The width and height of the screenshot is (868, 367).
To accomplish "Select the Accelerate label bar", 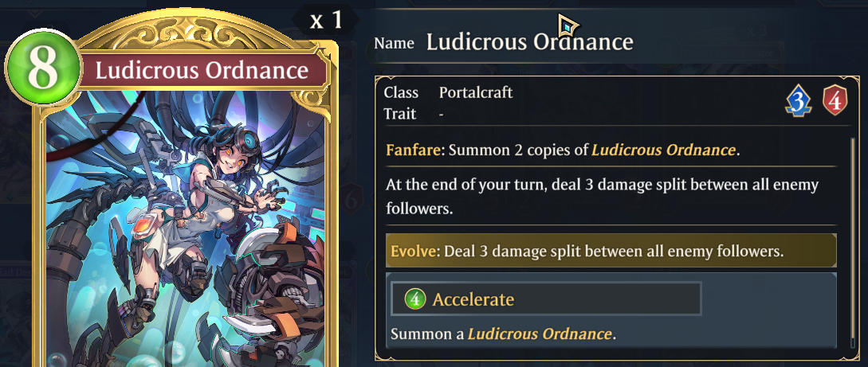I will [x=546, y=299].
